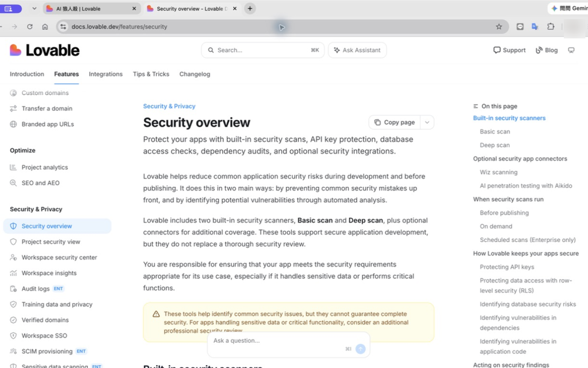Image resolution: width=588 pixels, height=368 pixels.
Task: Click the Copy page button
Action: [x=394, y=122]
